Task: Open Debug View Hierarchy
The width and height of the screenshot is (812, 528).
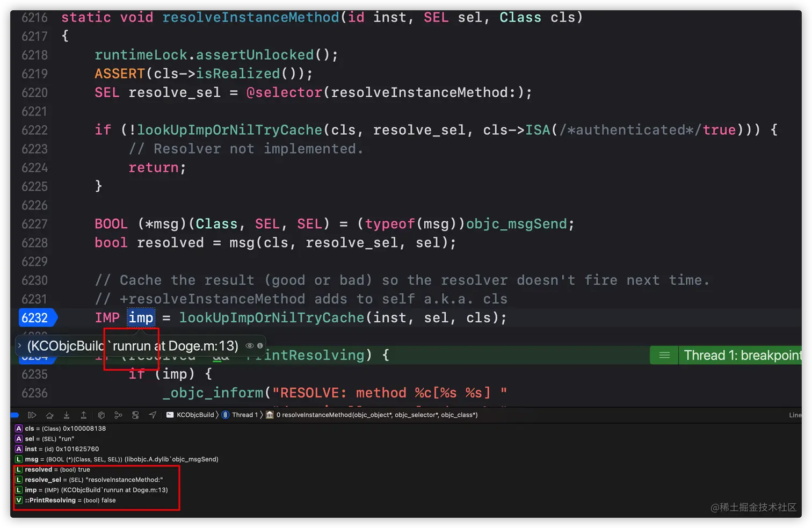Action: click(101, 415)
